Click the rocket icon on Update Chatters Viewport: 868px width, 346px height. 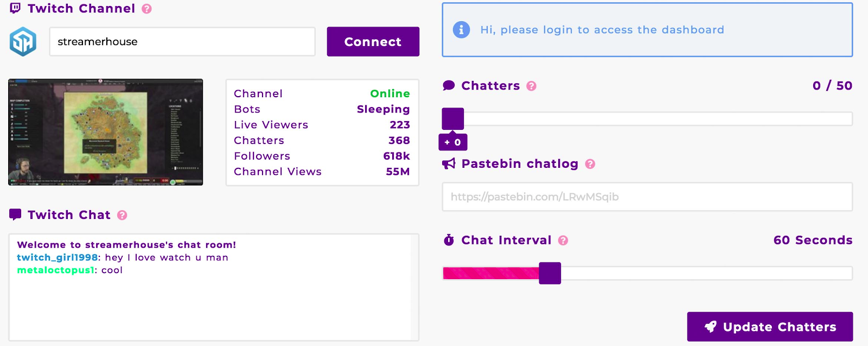pyautogui.click(x=711, y=326)
